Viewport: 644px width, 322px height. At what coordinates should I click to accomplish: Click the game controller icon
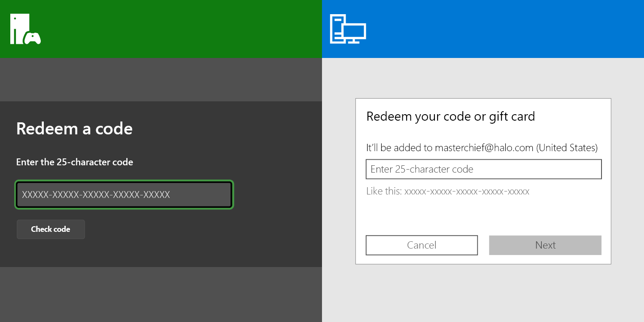coord(33,38)
